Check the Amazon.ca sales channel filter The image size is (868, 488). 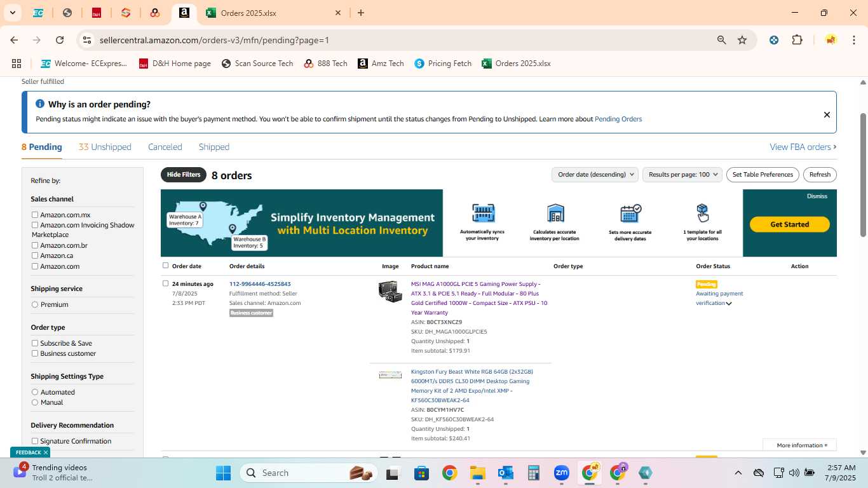point(35,255)
